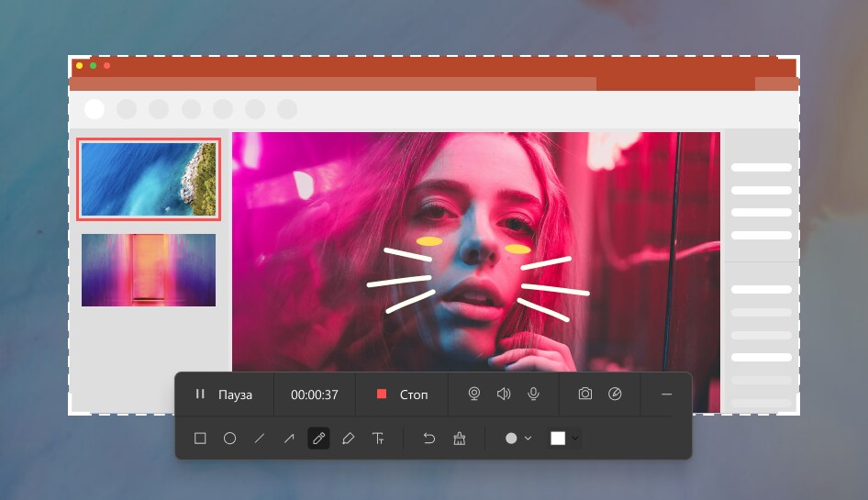Click the red window control dot
Image resolution: width=868 pixels, height=500 pixels.
pos(106,65)
